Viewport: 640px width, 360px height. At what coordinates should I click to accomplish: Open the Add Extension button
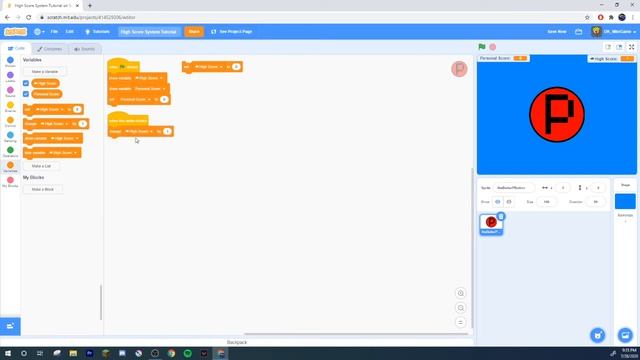[10, 326]
